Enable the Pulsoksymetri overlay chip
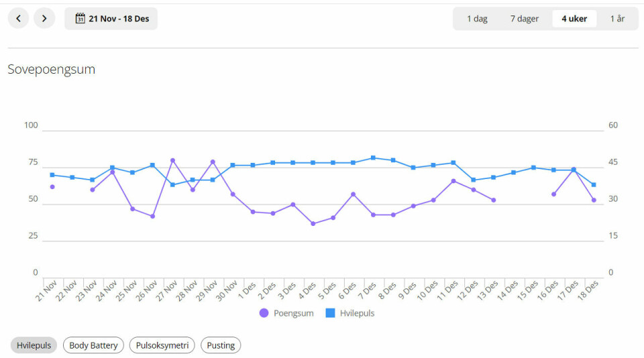Screen dimensions: 644x358 click(x=162, y=345)
